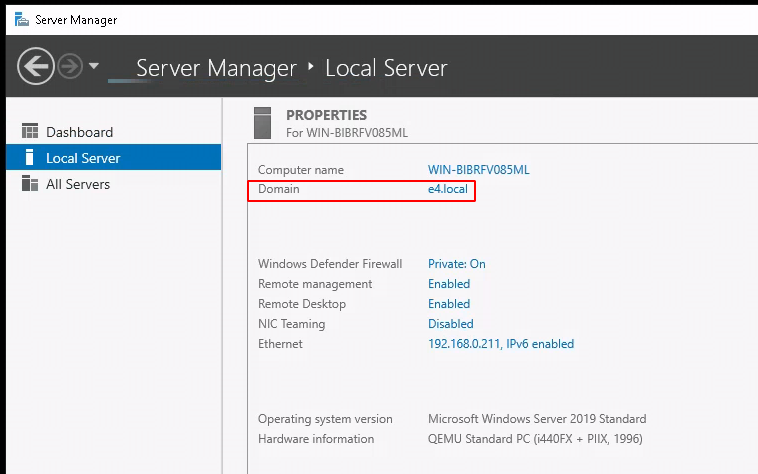Click the Local Server breadcrumb title
Viewport: 758px width, 474px height.
click(386, 68)
